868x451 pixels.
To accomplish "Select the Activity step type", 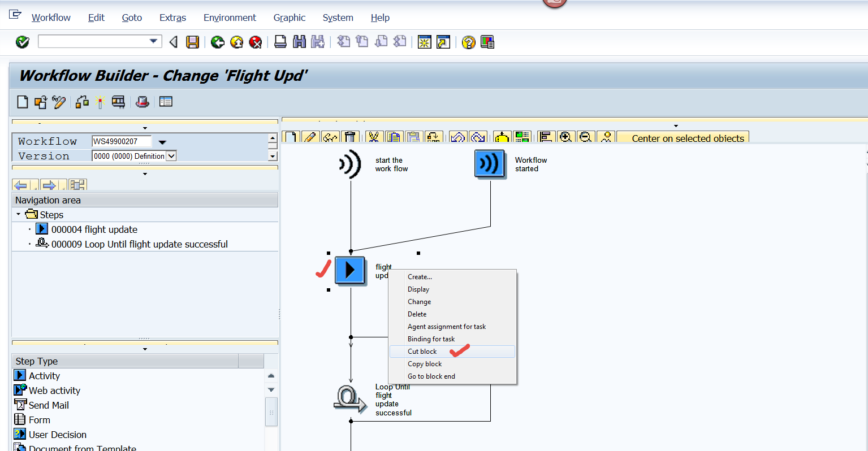I will pos(44,376).
